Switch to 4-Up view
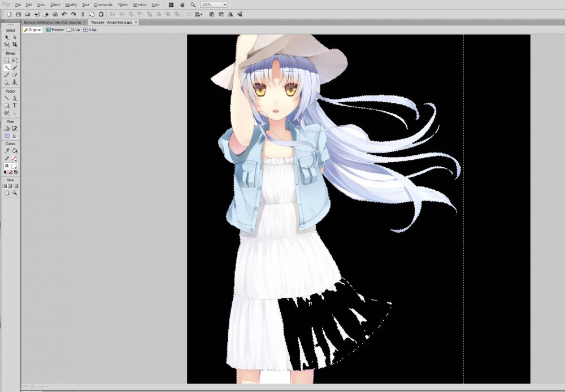Viewport: 565px width, 392px height. (x=90, y=30)
